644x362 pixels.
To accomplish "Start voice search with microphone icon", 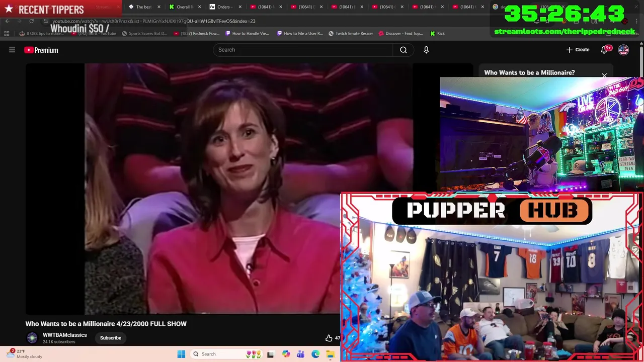I will click(x=426, y=50).
